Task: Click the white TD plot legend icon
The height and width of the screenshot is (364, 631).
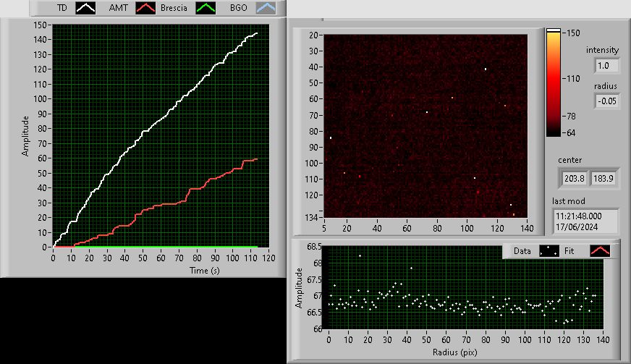Action: [x=86, y=7]
